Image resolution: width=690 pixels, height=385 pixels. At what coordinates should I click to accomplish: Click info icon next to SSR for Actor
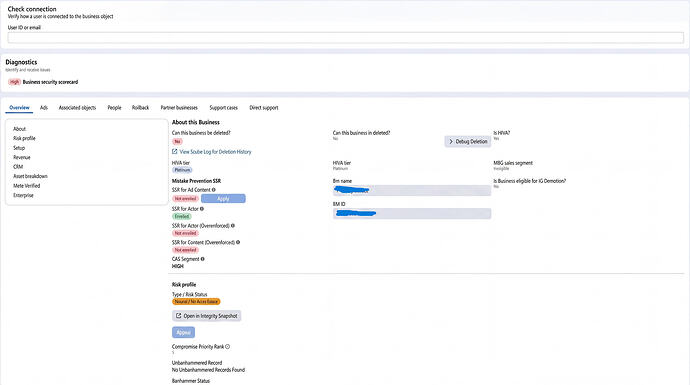pyautogui.click(x=202, y=209)
